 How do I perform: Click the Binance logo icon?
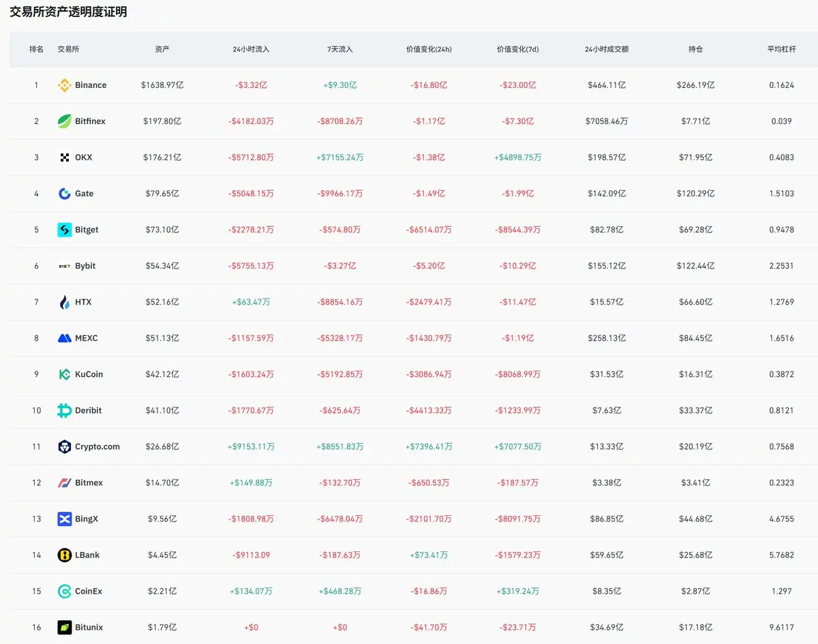[x=64, y=85]
